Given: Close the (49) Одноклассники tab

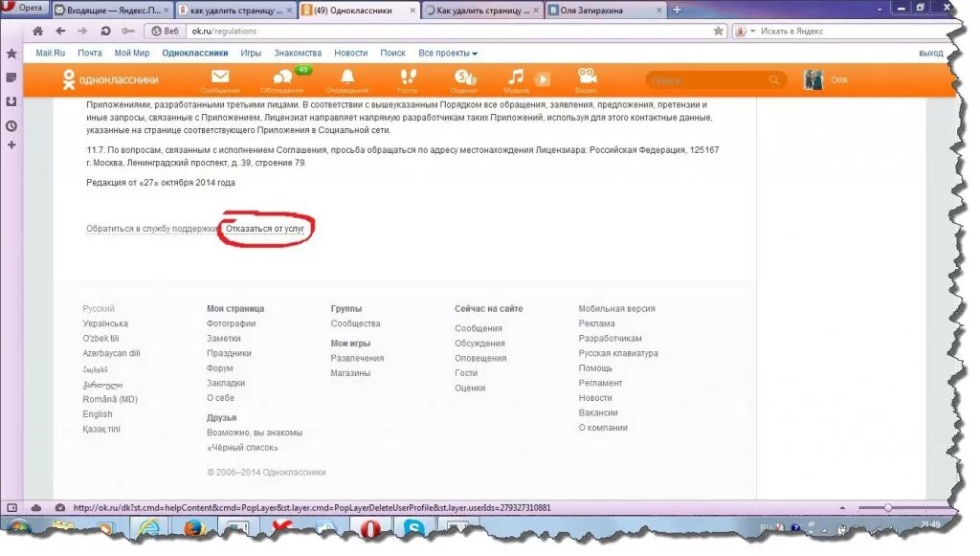Looking at the screenshot, I should click(x=413, y=10).
